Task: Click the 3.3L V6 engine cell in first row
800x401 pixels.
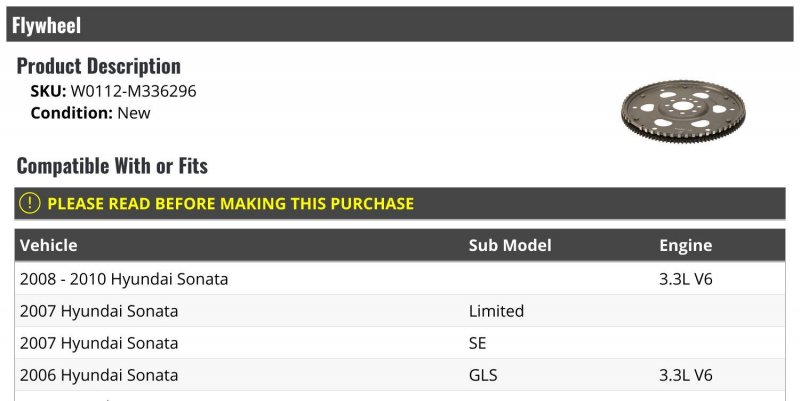Action: click(x=685, y=279)
